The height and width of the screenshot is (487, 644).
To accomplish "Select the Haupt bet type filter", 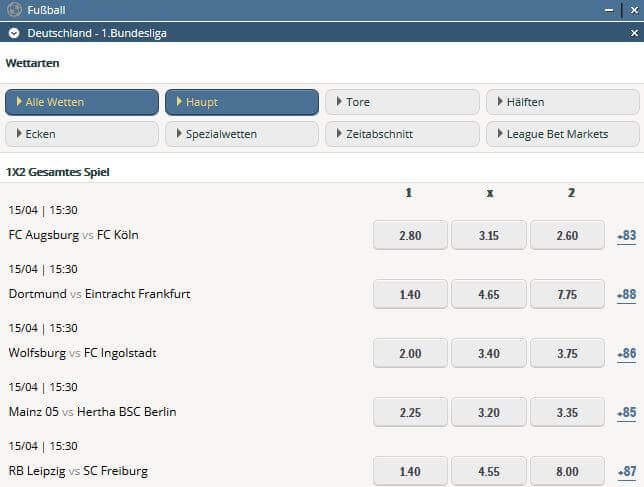I will pos(242,102).
